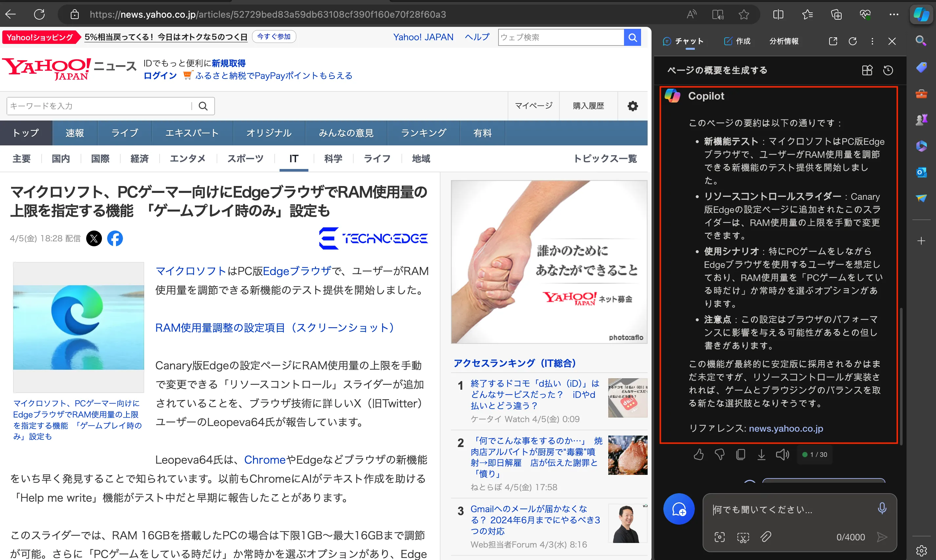Viewport: 936px width, 560px height.
Task: Search keyword with magnifier button
Action: [203, 106]
